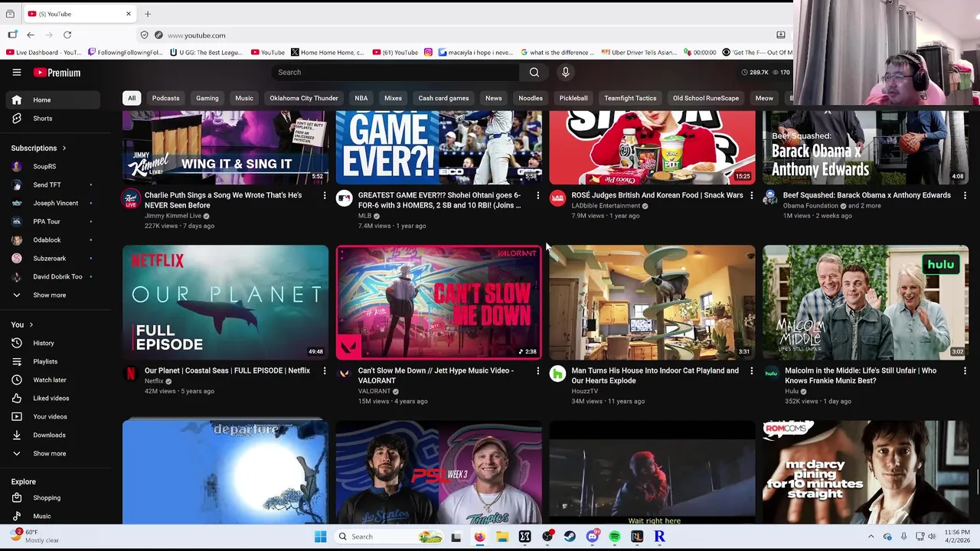The width and height of the screenshot is (980, 551).
Task: Open Steam from the taskbar
Action: 570,536
